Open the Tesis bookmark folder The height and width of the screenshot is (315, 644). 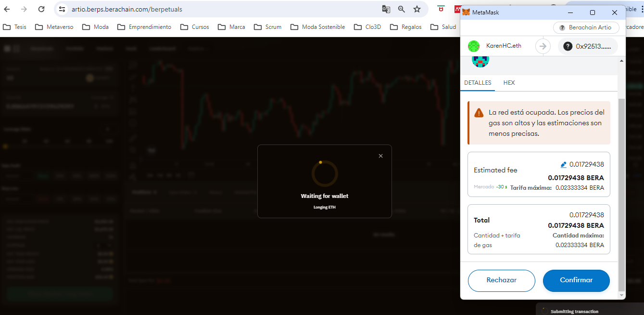(14, 27)
